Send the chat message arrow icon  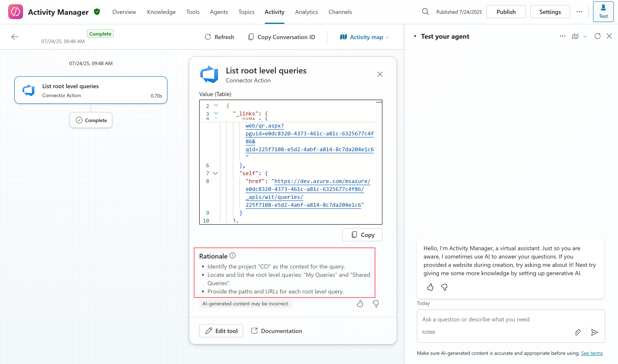pyautogui.click(x=595, y=332)
